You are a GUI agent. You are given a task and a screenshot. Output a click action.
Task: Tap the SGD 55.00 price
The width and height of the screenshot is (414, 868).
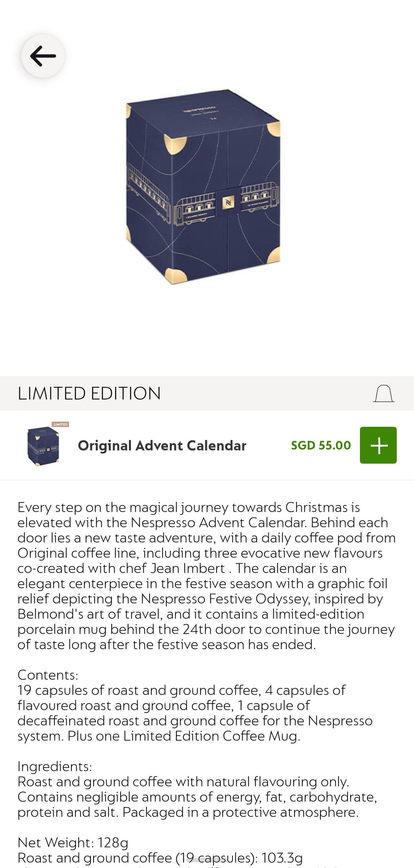click(x=321, y=445)
